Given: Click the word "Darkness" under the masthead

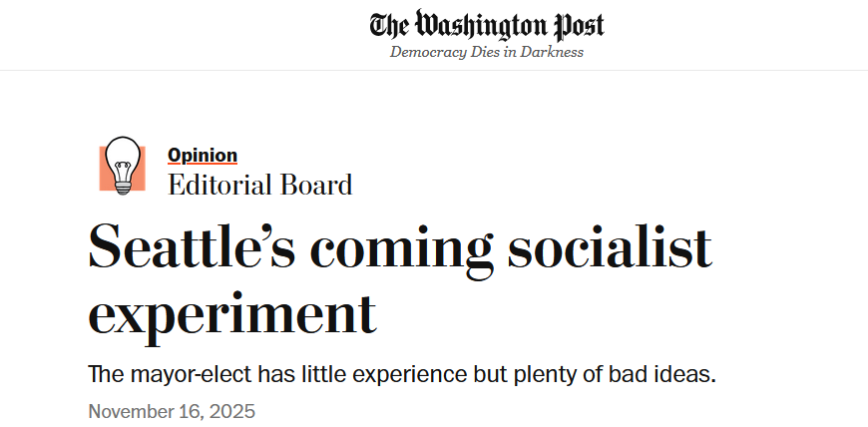Looking at the screenshot, I should coord(551,52).
